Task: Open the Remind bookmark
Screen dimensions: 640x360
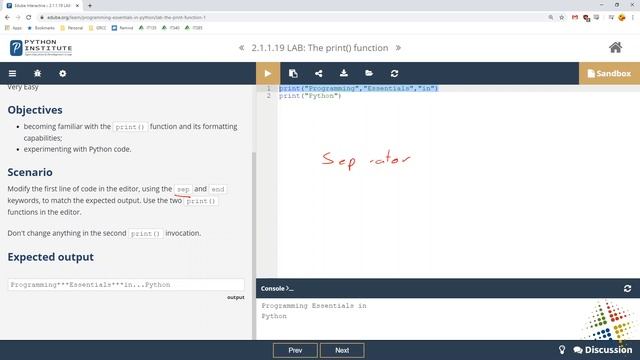Action: (x=122, y=28)
